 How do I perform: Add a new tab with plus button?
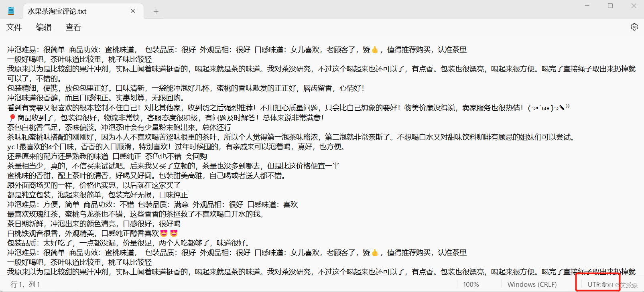click(156, 11)
